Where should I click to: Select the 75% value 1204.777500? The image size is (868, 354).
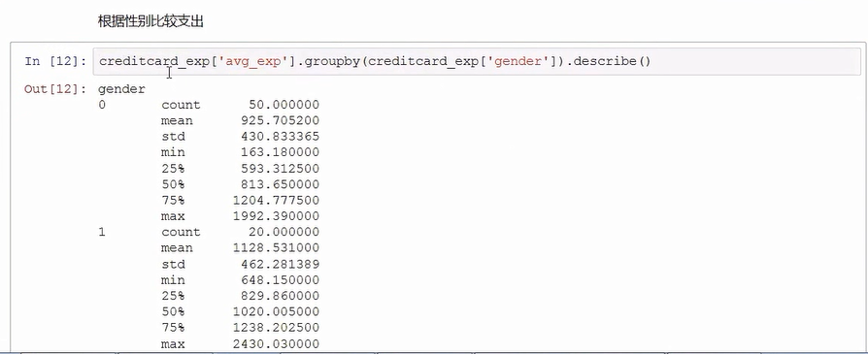pyautogui.click(x=278, y=200)
